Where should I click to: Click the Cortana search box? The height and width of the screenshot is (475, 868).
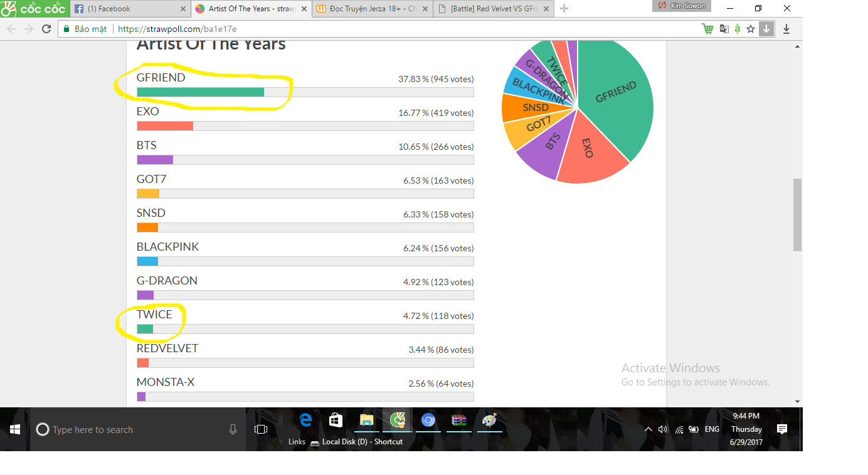pos(138,430)
